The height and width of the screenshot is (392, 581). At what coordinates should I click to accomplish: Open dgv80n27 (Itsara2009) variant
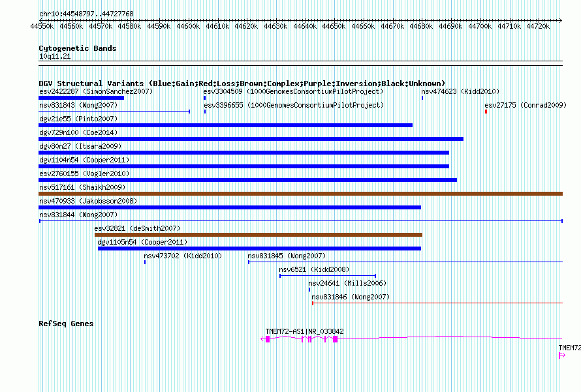(x=80, y=146)
